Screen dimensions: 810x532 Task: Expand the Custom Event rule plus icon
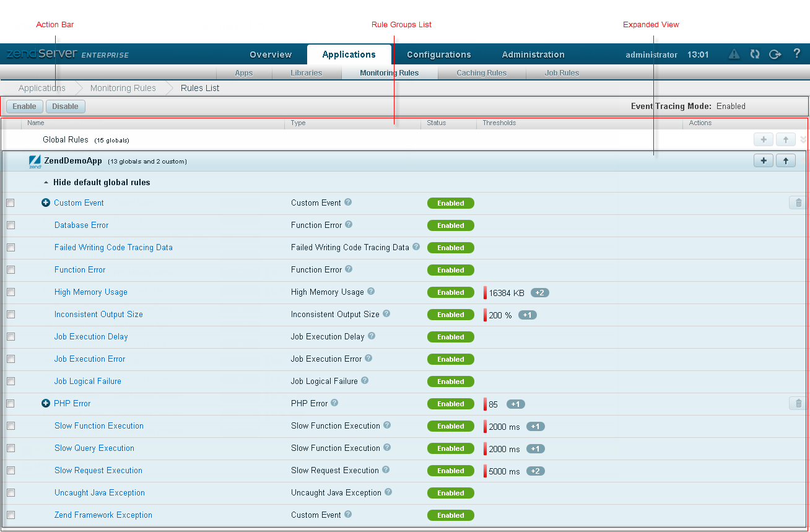(46, 203)
